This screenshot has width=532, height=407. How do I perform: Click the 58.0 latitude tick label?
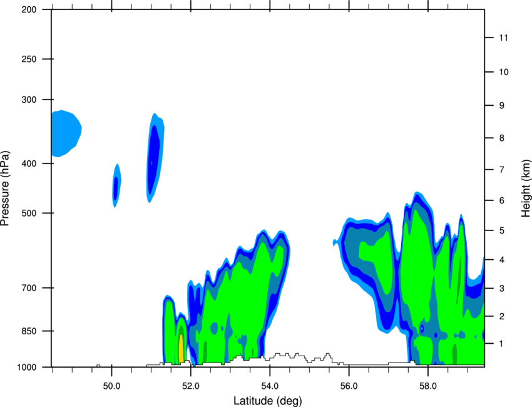(x=428, y=386)
